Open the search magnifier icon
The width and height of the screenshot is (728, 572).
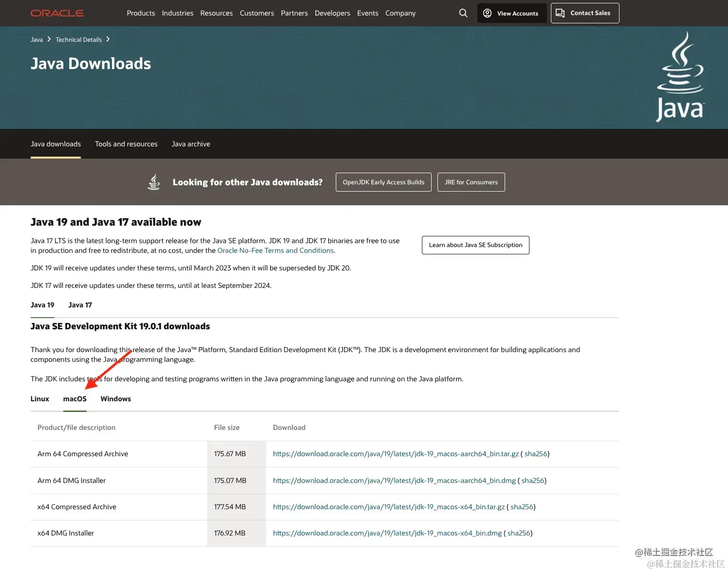coord(463,13)
